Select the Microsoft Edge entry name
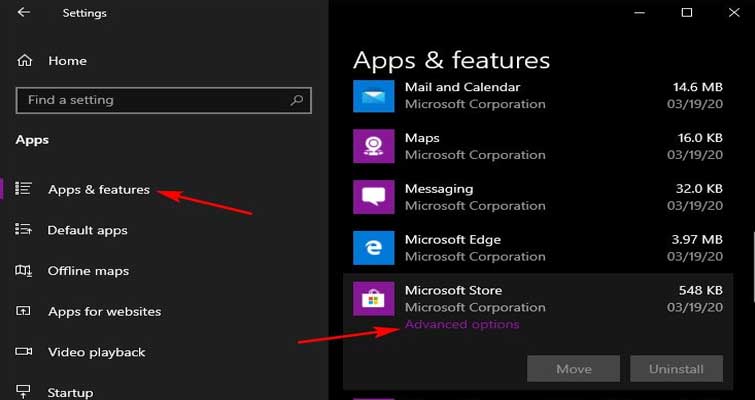Image resolution: width=755 pixels, height=400 pixels. pyautogui.click(x=453, y=240)
